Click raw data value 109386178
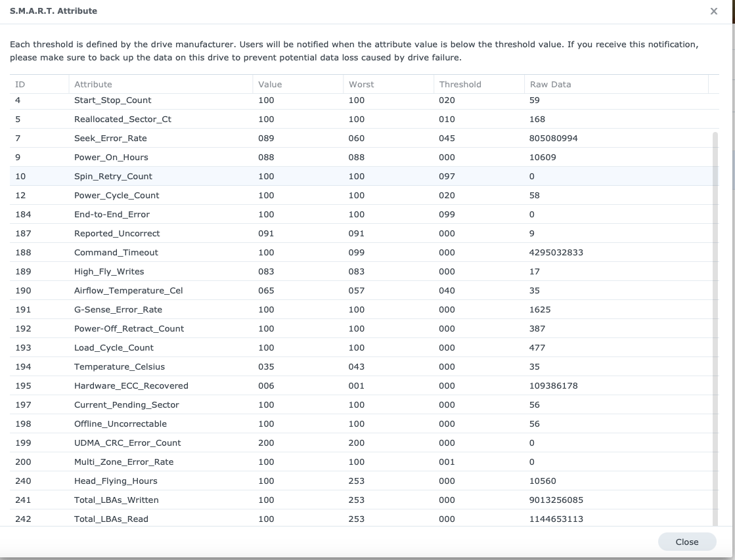 click(553, 385)
